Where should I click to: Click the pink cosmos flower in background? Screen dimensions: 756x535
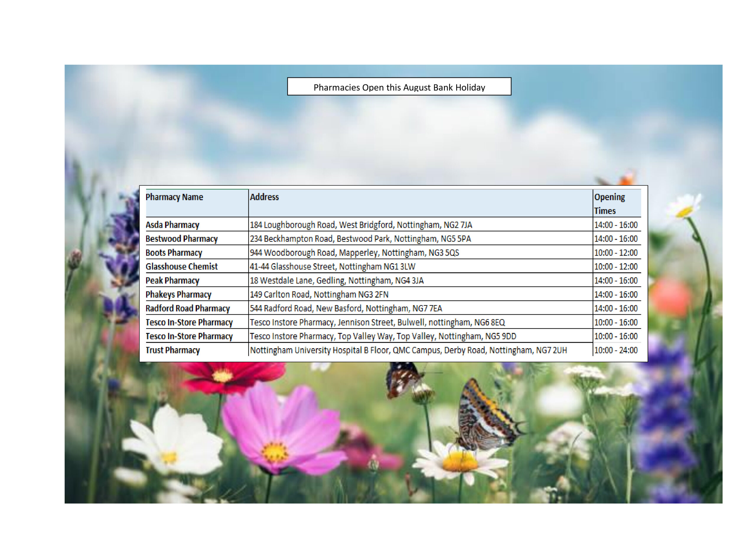pos(280,435)
